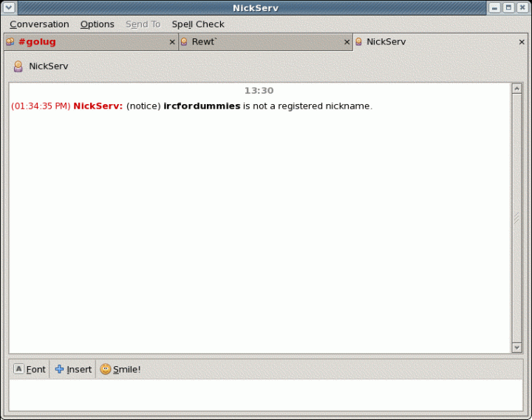
Task: Click the scroll up arrow in chat history
Action: pyautogui.click(x=516, y=89)
